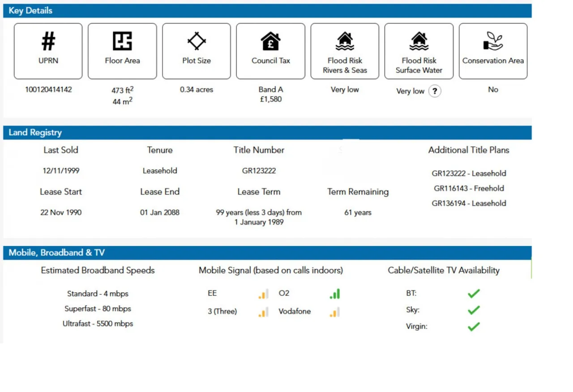Click the Very low rivers & seas value

pyautogui.click(x=345, y=89)
